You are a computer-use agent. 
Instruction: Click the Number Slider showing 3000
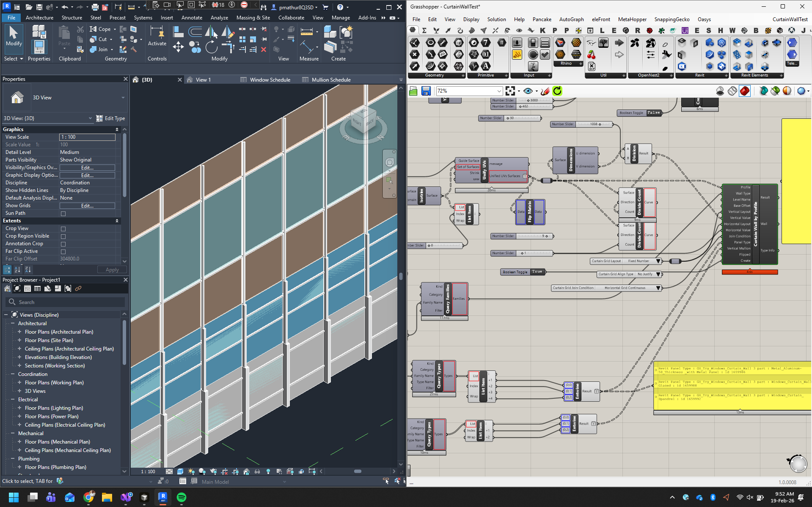click(522, 101)
